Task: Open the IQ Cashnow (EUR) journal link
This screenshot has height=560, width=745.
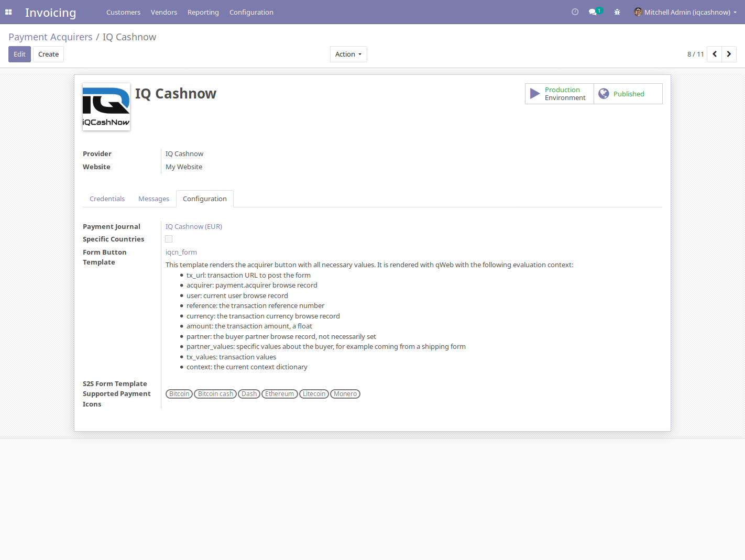Action: [194, 226]
